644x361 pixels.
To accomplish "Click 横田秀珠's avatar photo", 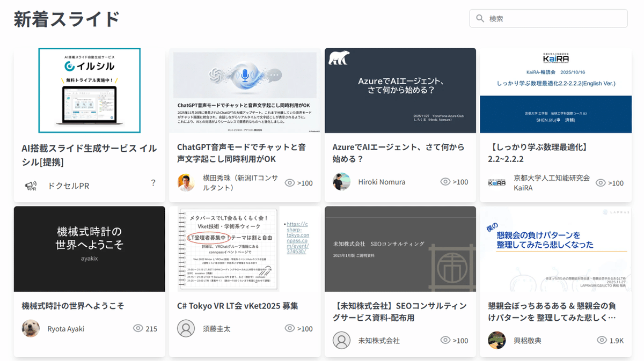I will [185, 182].
